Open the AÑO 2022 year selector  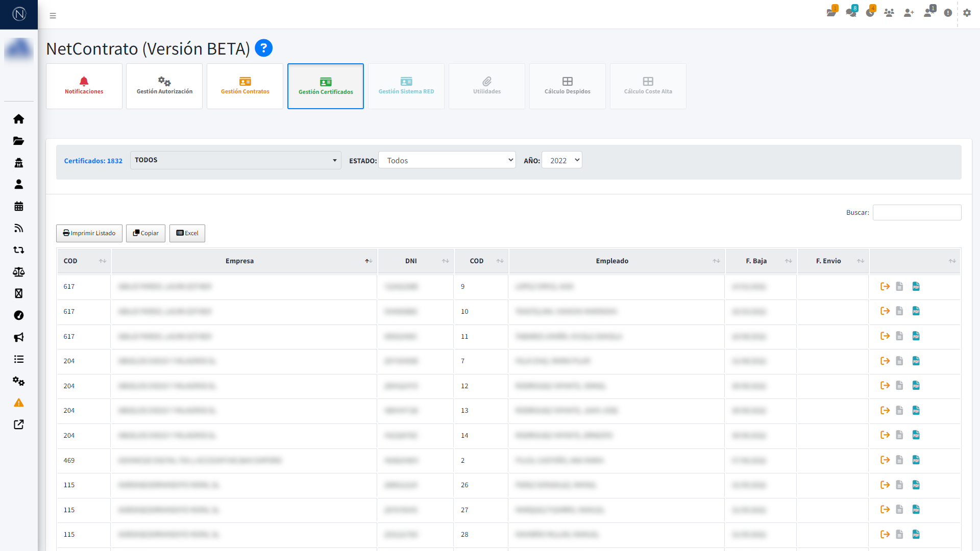tap(561, 160)
